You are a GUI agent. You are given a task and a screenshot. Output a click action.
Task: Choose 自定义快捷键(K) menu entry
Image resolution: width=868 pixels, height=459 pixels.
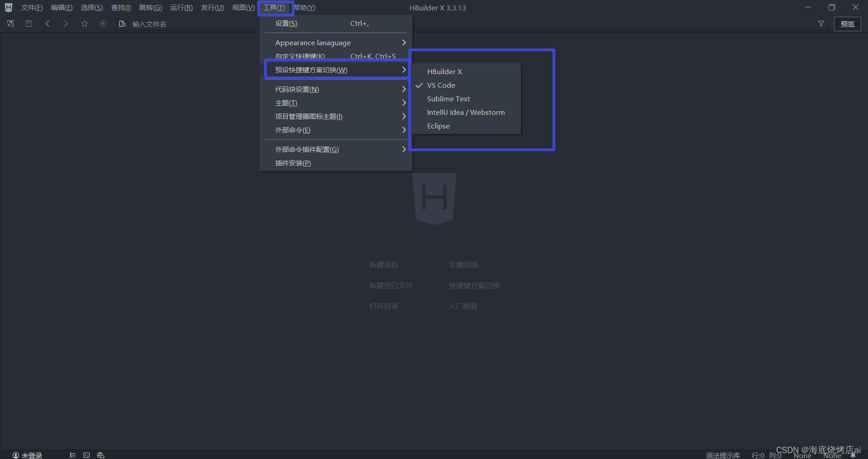coord(336,56)
